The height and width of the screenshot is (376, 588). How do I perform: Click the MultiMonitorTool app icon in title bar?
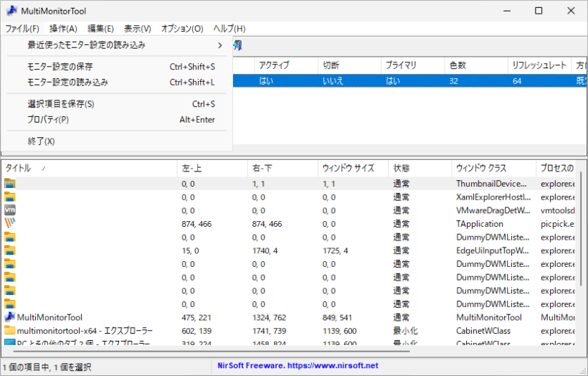pyautogui.click(x=11, y=11)
